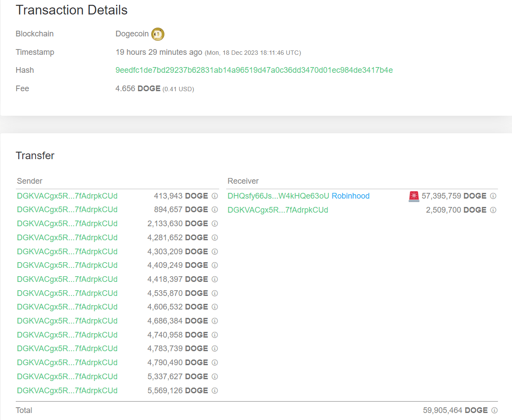The image size is (512, 420).
Task: Open the transaction hash link
Action: [254, 70]
